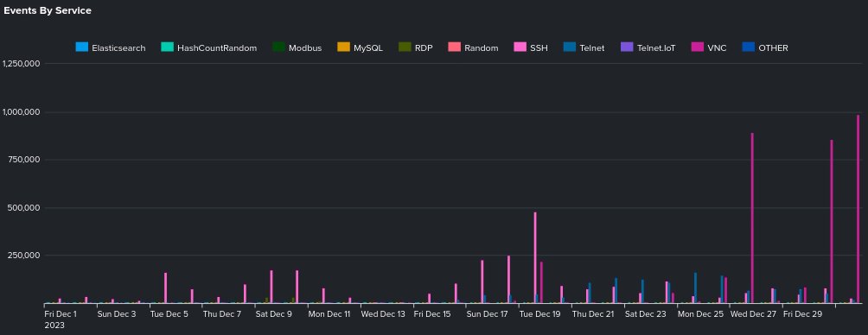
Task: Click the VNC bar on Dec 19
Action: click(541, 282)
